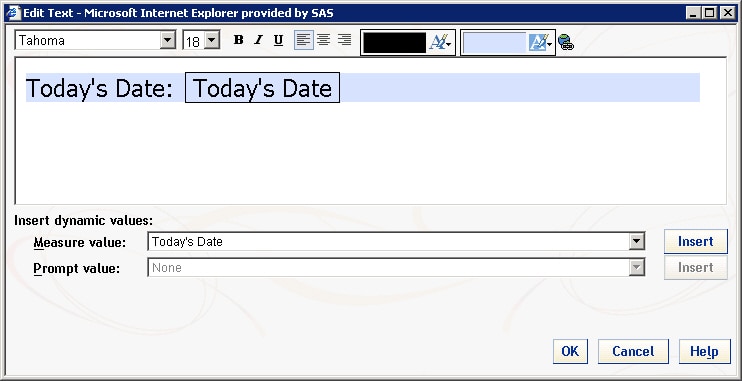Viewport: 742px width, 381px height.
Task: Close the Edit Text dialog window
Action: (x=727, y=13)
